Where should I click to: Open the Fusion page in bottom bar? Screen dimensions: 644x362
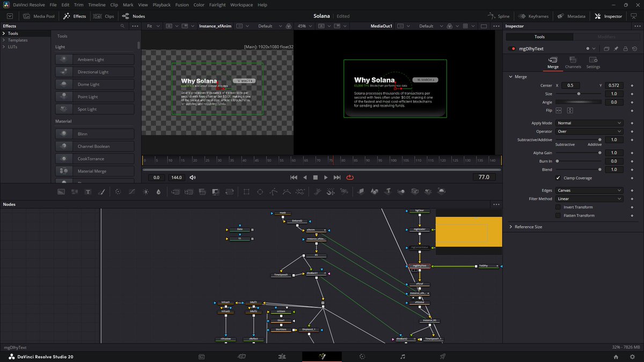322,356
